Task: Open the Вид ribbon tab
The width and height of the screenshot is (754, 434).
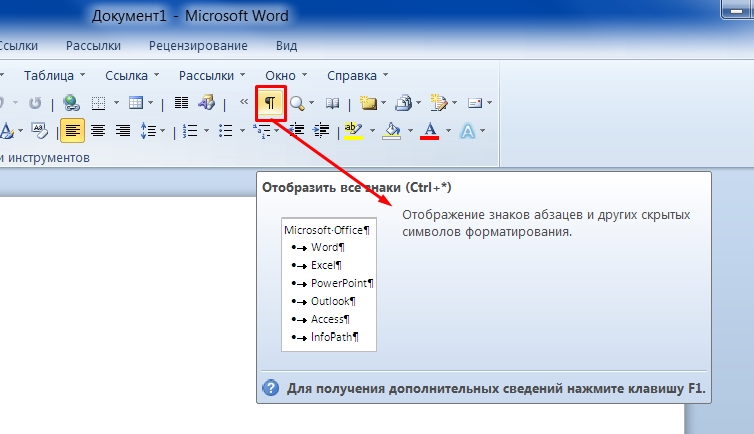Action: click(287, 46)
